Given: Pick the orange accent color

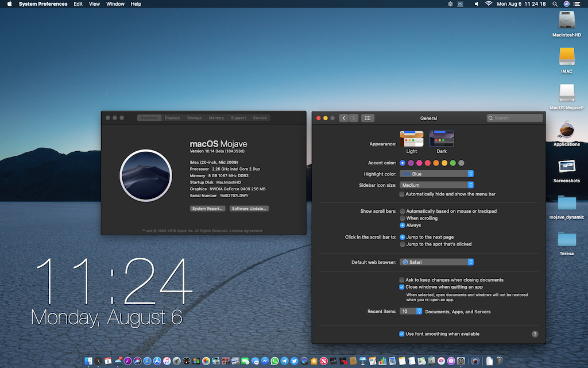Looking at the screenshot, I should pos(436,163).
